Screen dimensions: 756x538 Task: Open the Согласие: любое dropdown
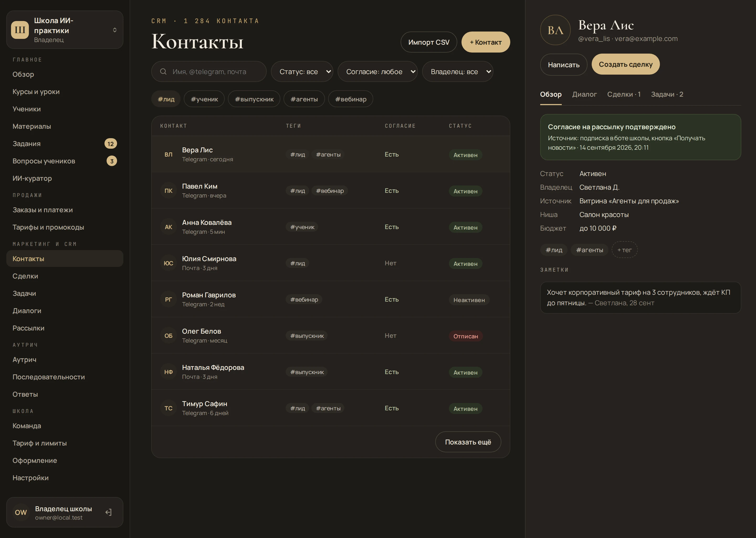pyautogui.click(x=378, y=71)
